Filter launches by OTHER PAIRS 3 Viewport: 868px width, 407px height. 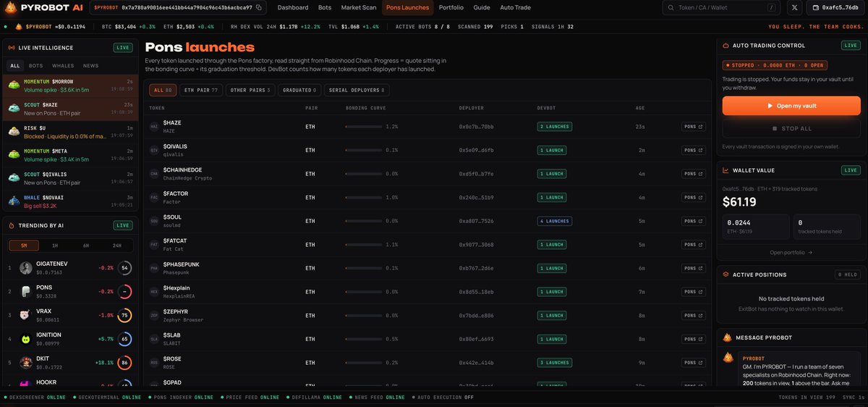[250, 91]
